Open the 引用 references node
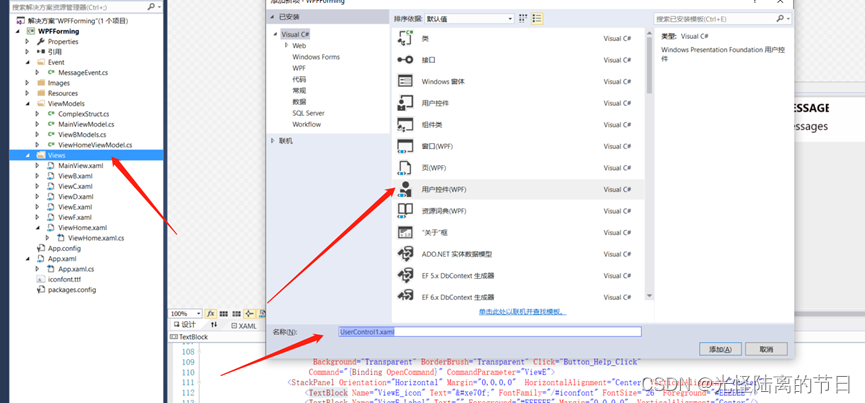This screenshot has height=403, width=865. pyautogui.click(x=41, y=52)
